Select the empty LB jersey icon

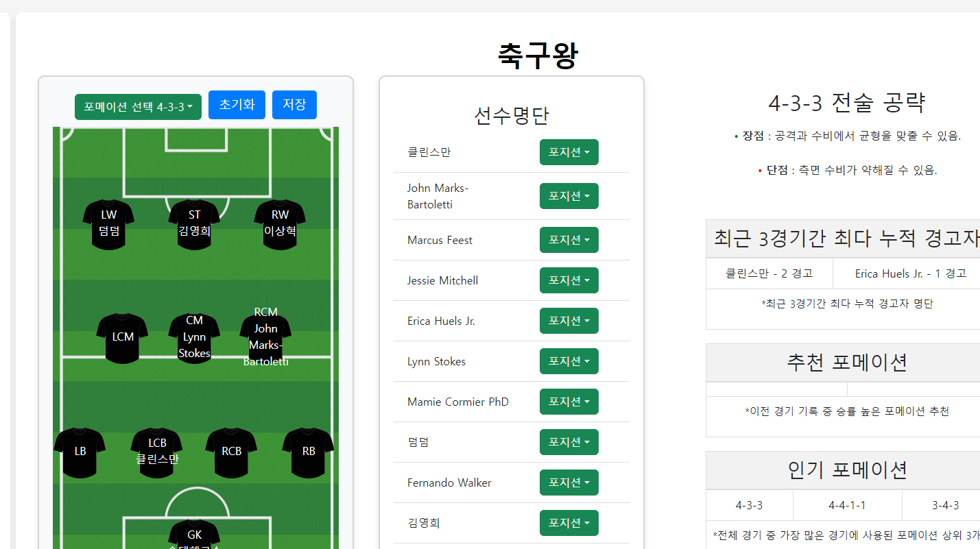pyautogui.click(x=80, y=451)
